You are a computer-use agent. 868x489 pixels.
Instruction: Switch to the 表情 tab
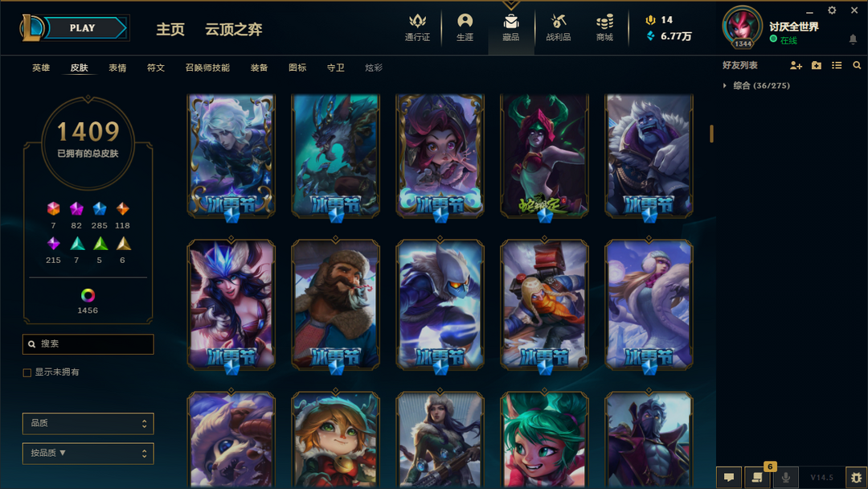pyautogui.click(x=117, y=68)
